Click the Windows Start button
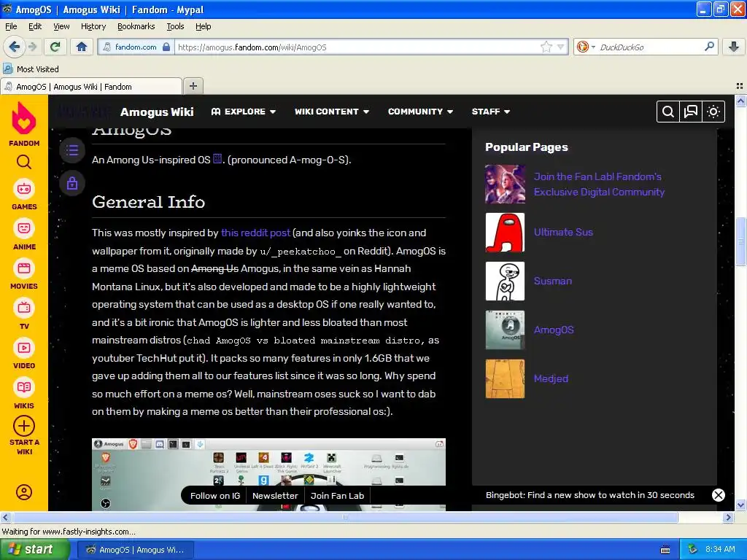This screenshot has width=747, height=560. [34, 550]
